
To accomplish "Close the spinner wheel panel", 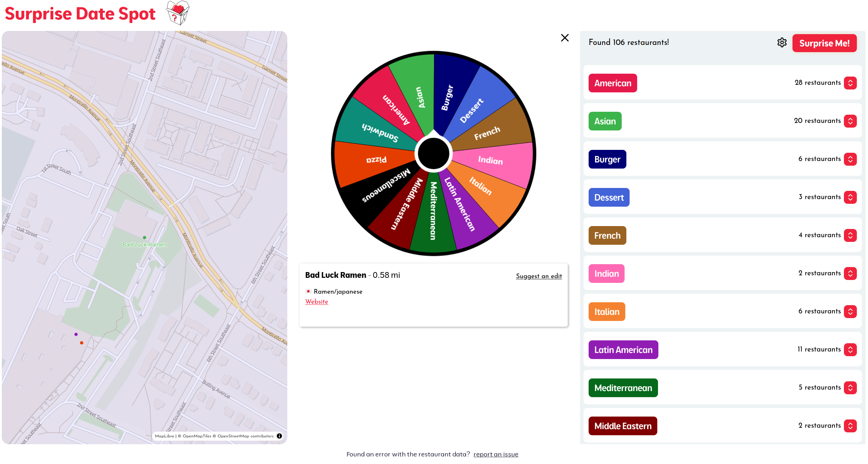I will 565,38.
